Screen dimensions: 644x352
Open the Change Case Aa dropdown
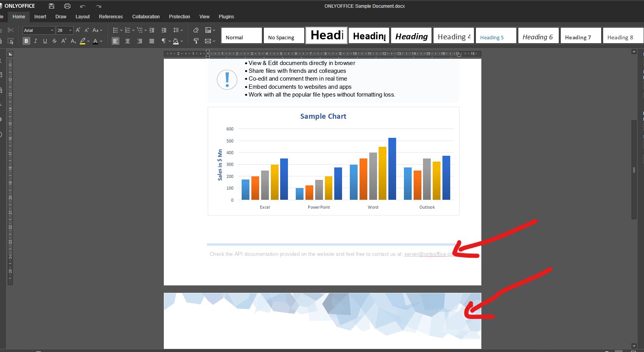tap(97, 30)
